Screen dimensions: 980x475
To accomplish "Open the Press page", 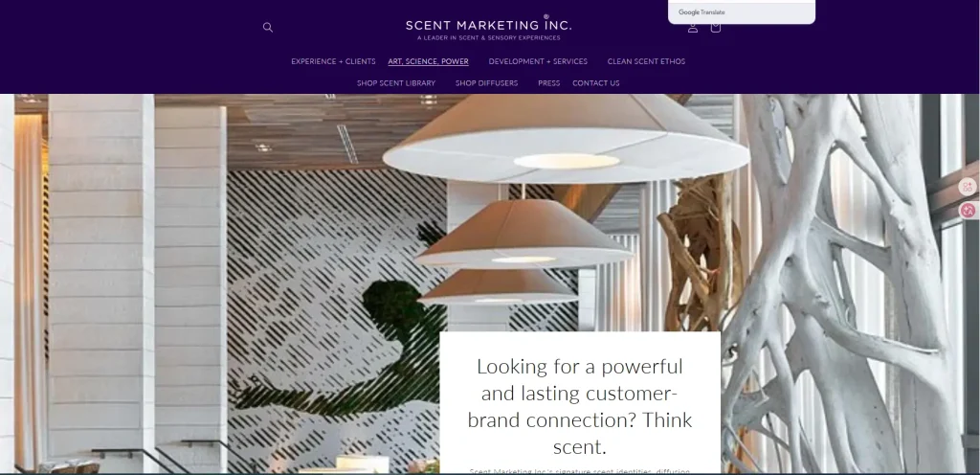I will point(548,83).
